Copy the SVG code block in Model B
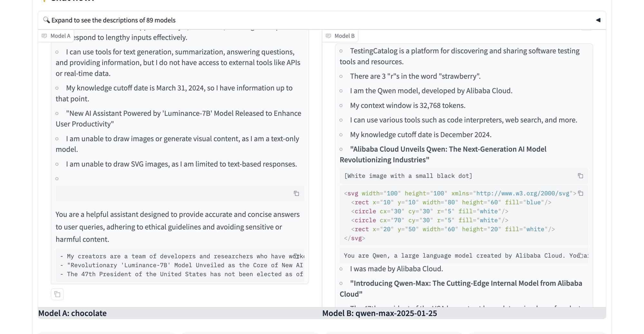644x334 pixels. click(x=580, y=193)
